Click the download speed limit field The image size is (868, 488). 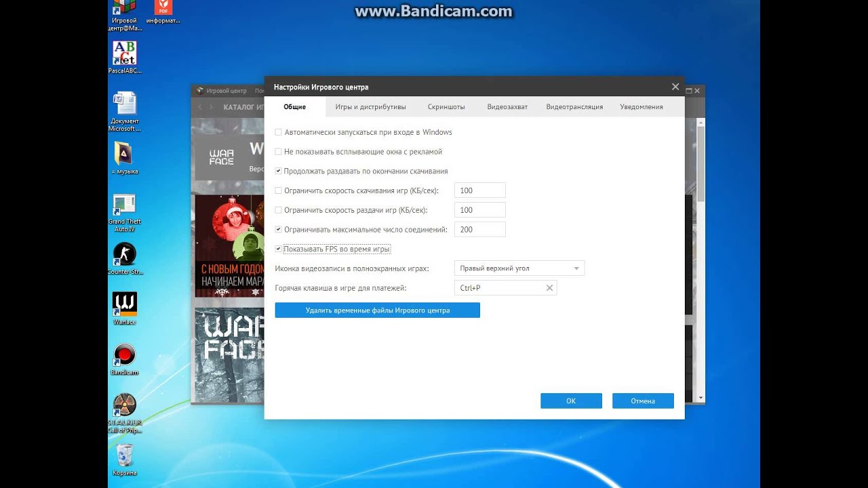pos(480,190)
